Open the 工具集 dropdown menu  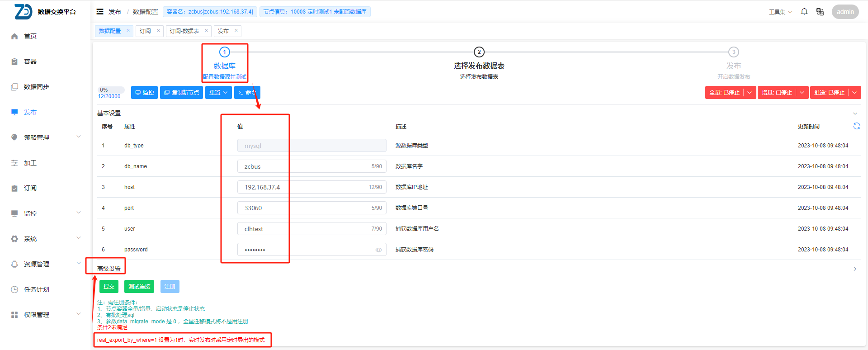[780, 12]
